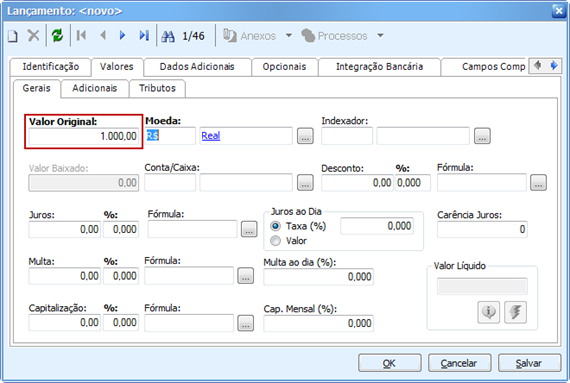Screen dimensions: 570x383
Task: Click the Indexador description field
Action: point(423,136)
